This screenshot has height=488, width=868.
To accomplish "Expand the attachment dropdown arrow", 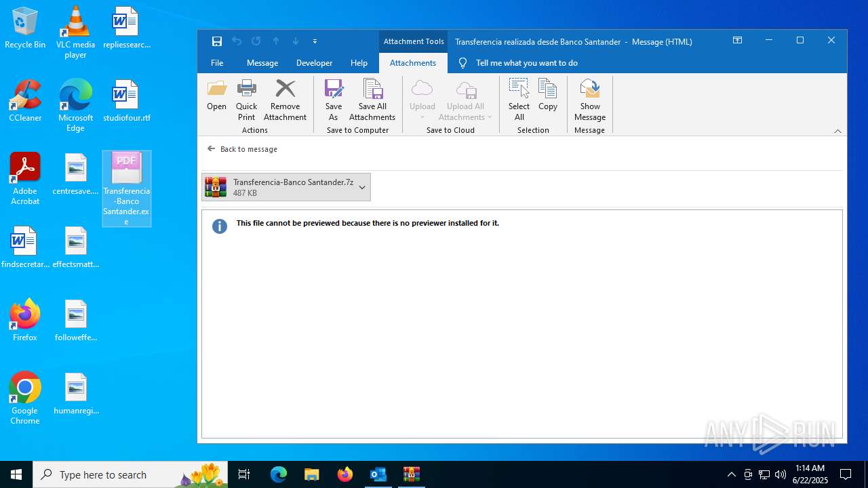I will click(x=362, y=187).
